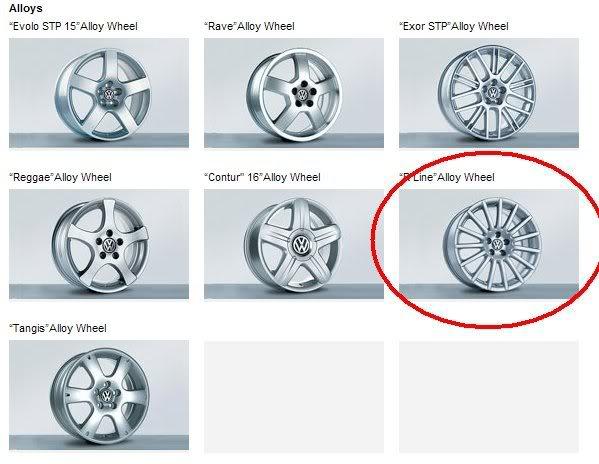The width and height of the screenshot is (599, 464).
Task: Click the "Evolo STP 15" Alloy Wheel label
Action: point(73,26)
